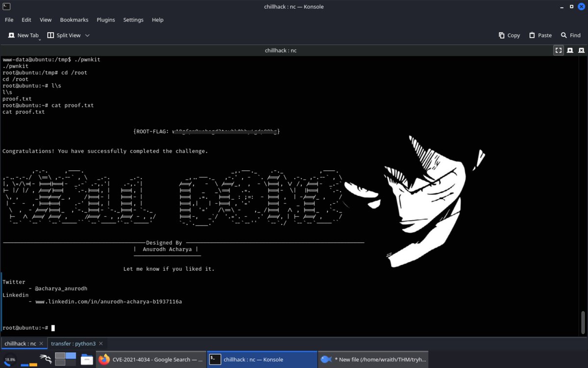Click the CPU usage monitor widget

pos(10,359)
